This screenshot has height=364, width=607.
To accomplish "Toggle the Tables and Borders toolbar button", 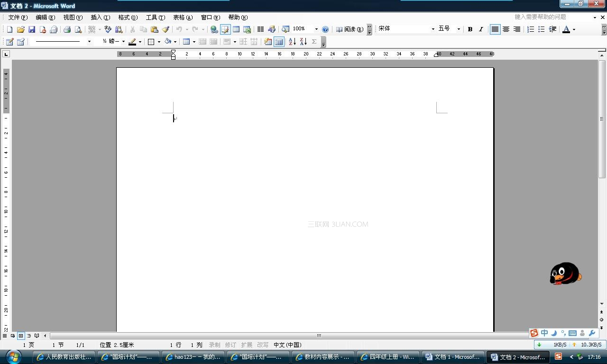I will pyautogui.click(x=225, y=29).
